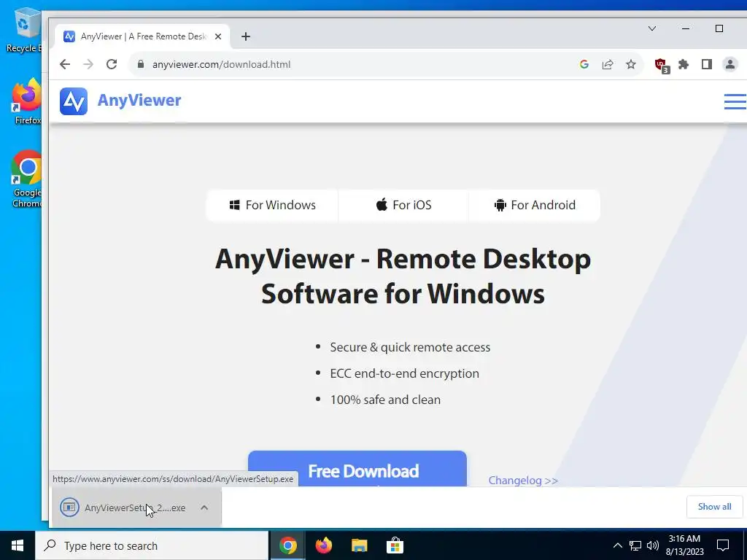Click Show all downloads
747x560 pixels.
pos(715,507)
